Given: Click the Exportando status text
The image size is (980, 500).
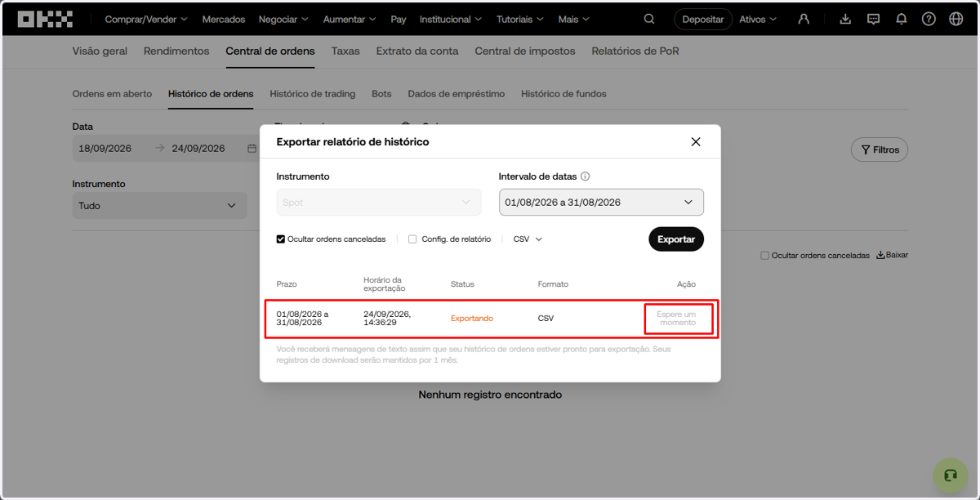Looking at the screenshot, I should click(472, 319).
